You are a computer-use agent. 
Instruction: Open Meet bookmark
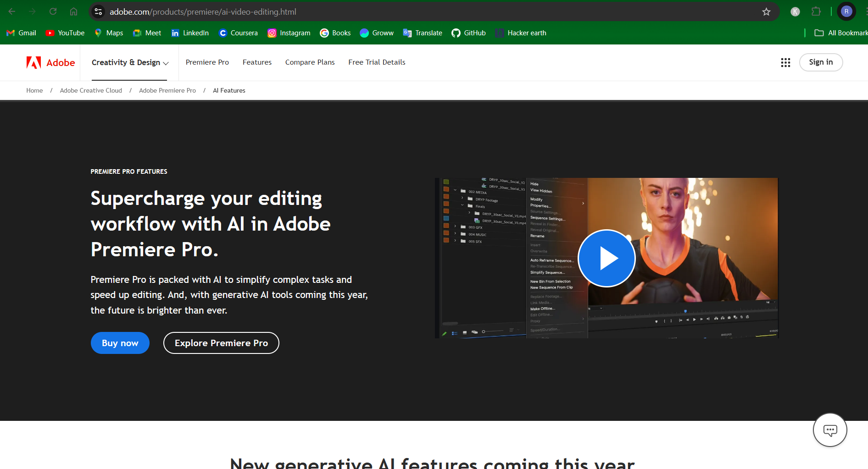(147, 33)
